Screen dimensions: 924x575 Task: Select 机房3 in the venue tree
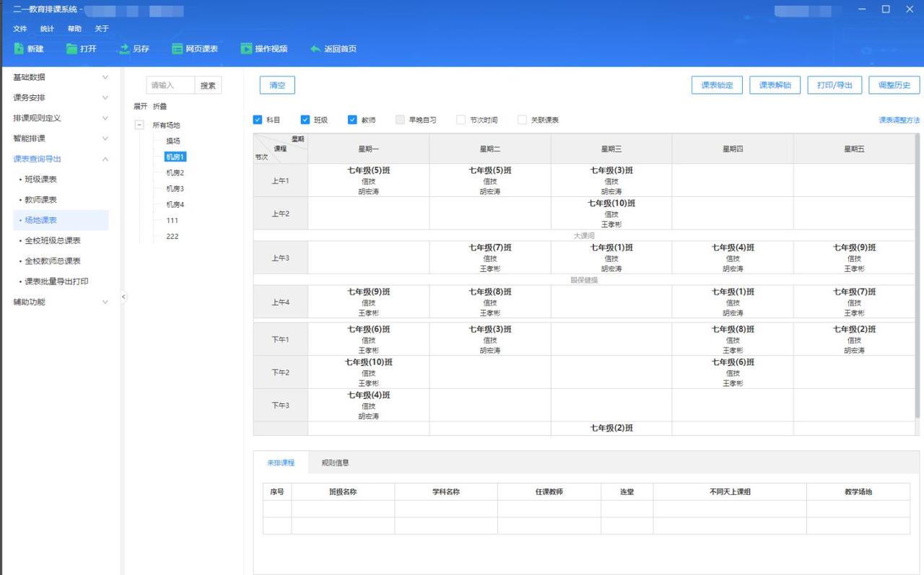175,188
